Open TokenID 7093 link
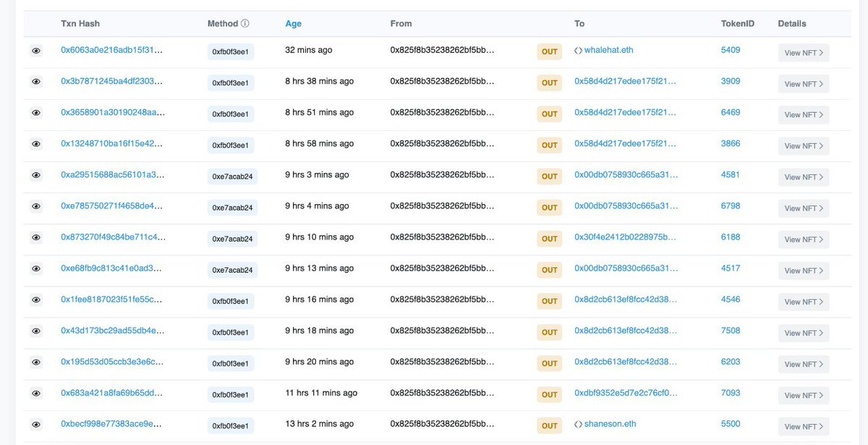The height and width of the screenshot is (445, 868). 731,393
